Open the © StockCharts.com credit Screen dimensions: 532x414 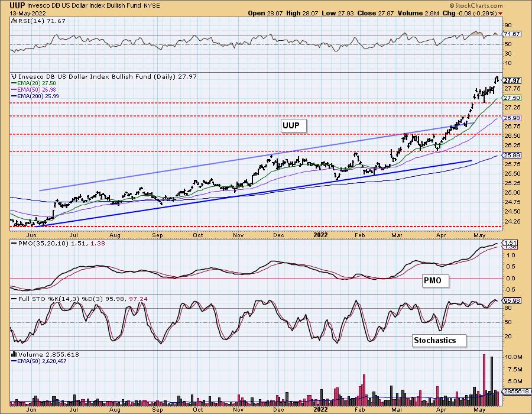(476, 5)
